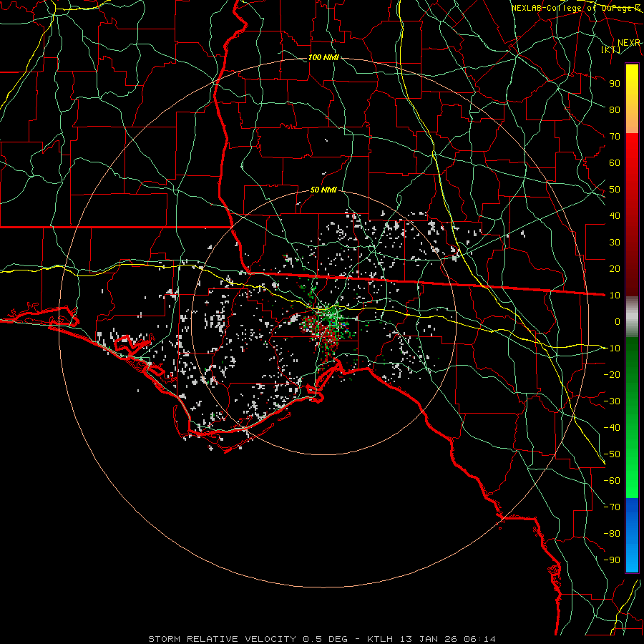Click the -60 velocity scale label
This screenshot has width=644, height=644.
tap(612, 481)
